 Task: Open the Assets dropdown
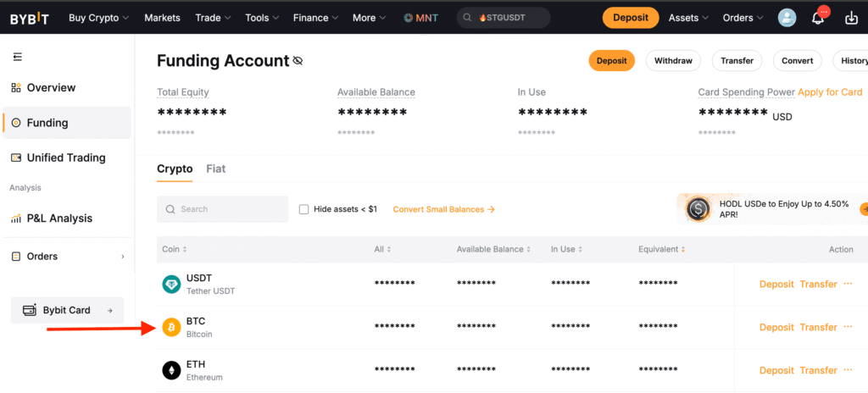[688, 18]
